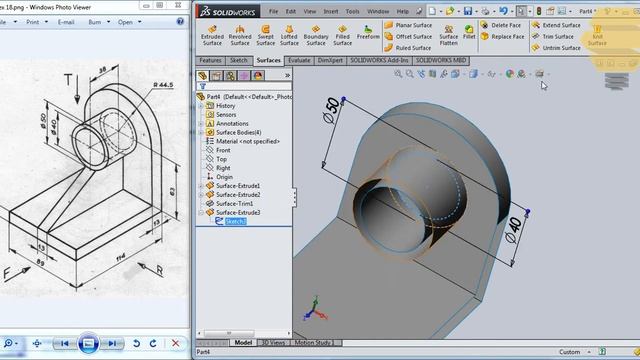Switch to the Motion Study tab
640x360 pixels.
(x=313, y=343)
